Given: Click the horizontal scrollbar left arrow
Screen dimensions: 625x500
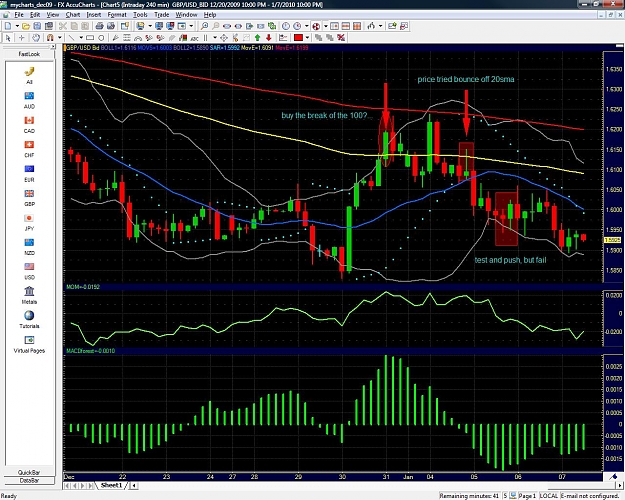Looking at the screenshot, I should click(134, 486).
